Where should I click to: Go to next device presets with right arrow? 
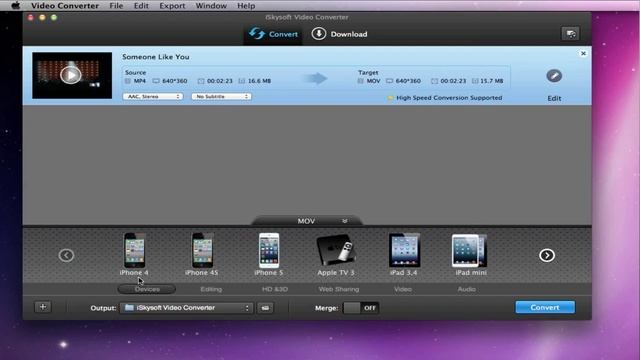click(x=547, y=256)
